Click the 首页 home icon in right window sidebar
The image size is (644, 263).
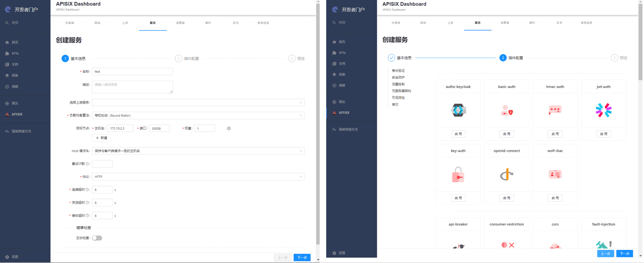point(334,42)
